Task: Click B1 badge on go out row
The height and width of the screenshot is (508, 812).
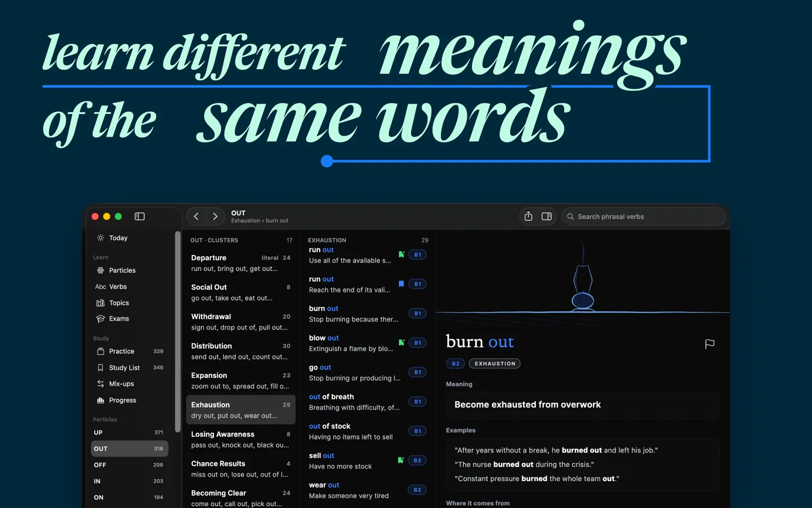Action: (x=418, y=372)
